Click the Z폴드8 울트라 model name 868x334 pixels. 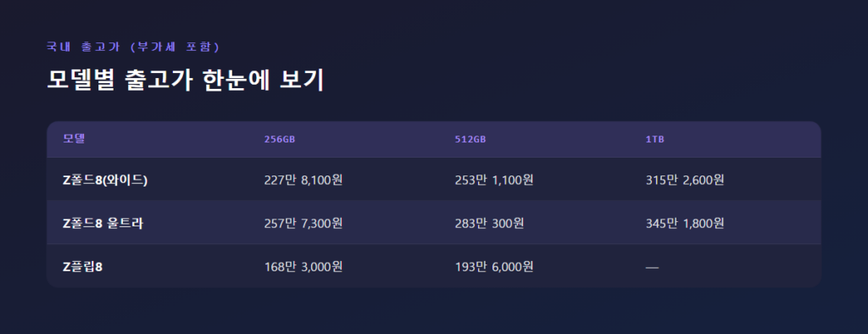click(103, 223)
